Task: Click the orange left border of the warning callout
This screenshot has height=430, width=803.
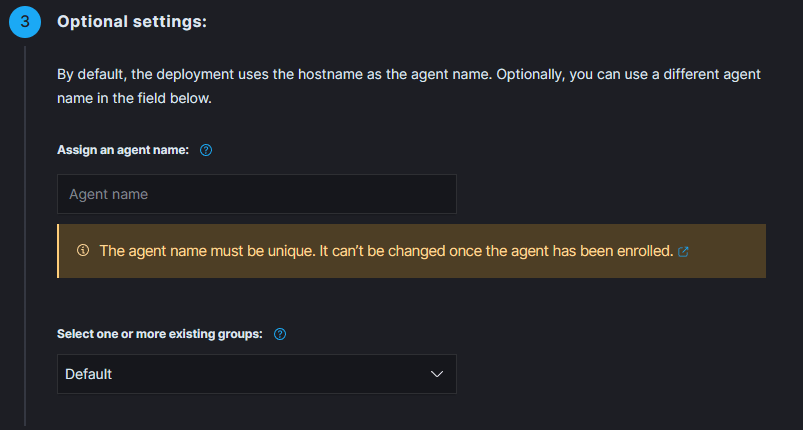Action: (x=58, y=250)
